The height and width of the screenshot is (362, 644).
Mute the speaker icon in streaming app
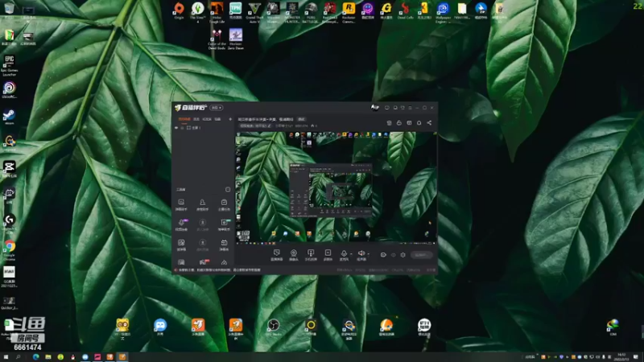click(361, 255)
